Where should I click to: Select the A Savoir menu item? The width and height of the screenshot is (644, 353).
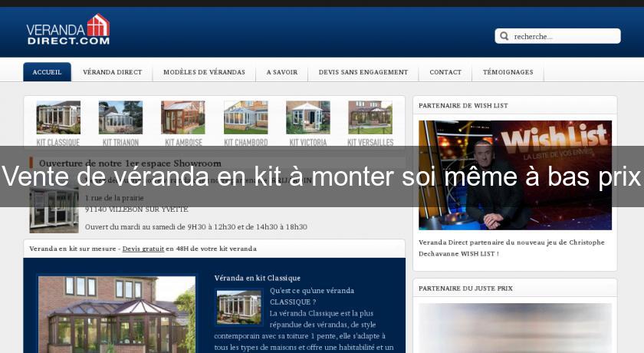tap(282, 72)
